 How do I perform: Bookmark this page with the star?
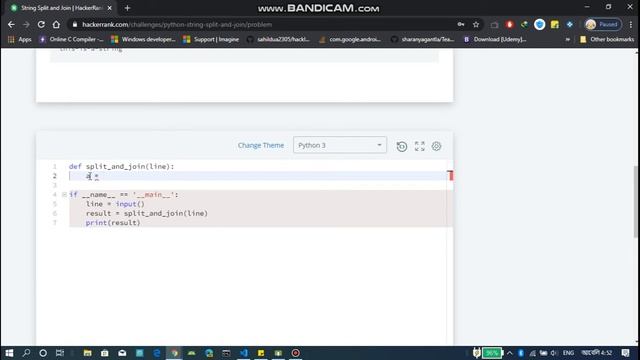[x=476, y=24]
